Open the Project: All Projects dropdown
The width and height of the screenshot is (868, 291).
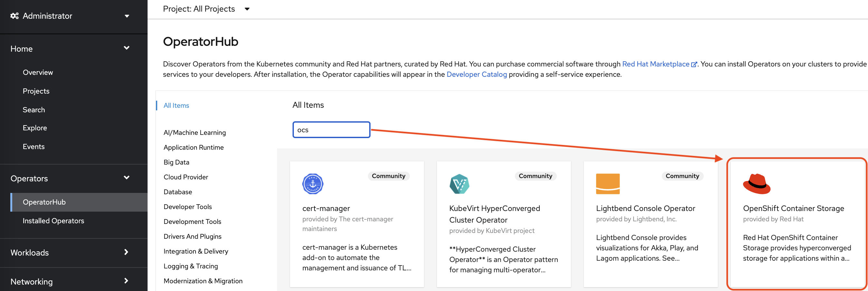pos(206,9)
